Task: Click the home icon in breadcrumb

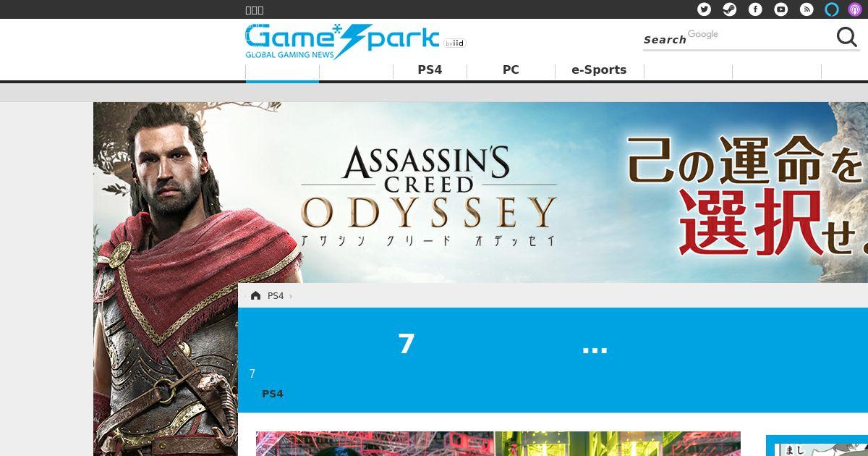Action: [255, 295]
